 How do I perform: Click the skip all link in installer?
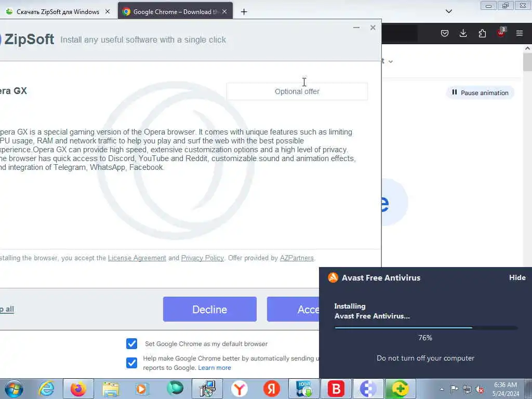point(7,310)
